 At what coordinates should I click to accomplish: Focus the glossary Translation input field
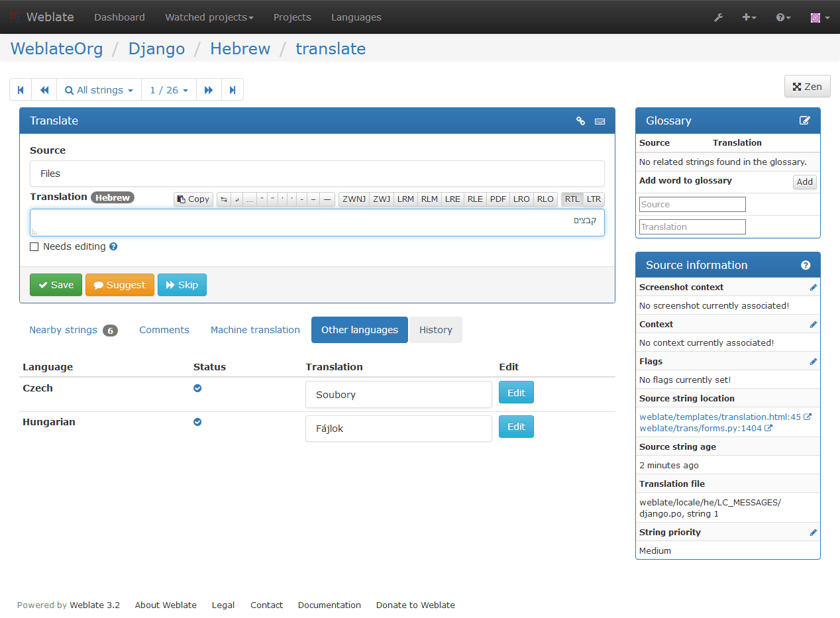click(692, 227)
